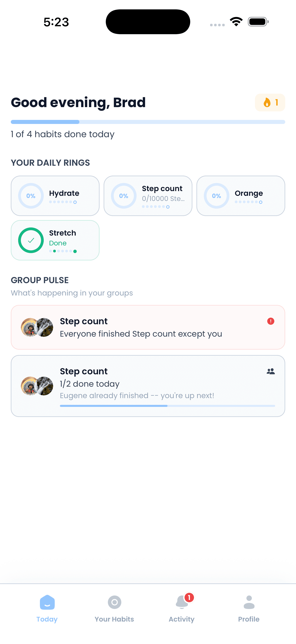Tap the 1/2 done today group progress bar
This screenshot has height=644, width=296.
(x=167, y=406)
